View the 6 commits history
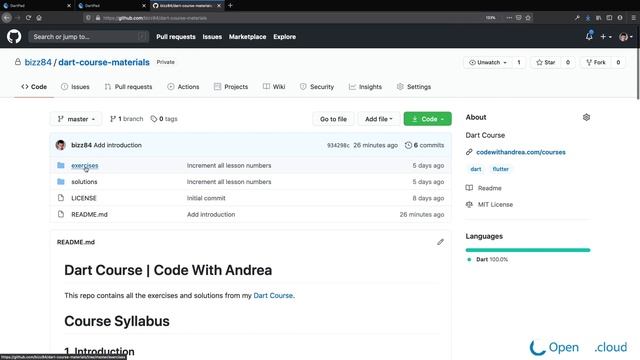Viewport: 640px width, 360px height. (x=424, y=145)
